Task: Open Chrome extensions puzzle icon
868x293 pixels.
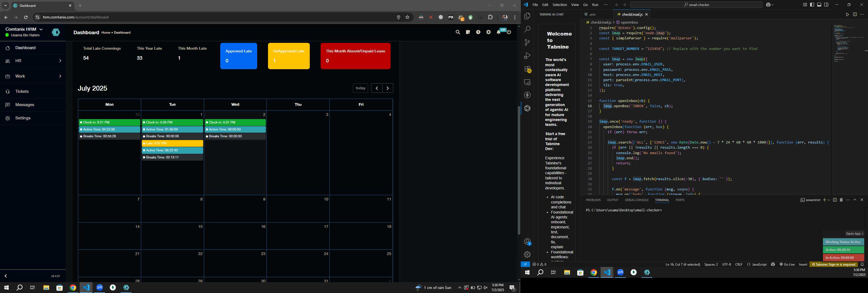Action: coord(490,17)
